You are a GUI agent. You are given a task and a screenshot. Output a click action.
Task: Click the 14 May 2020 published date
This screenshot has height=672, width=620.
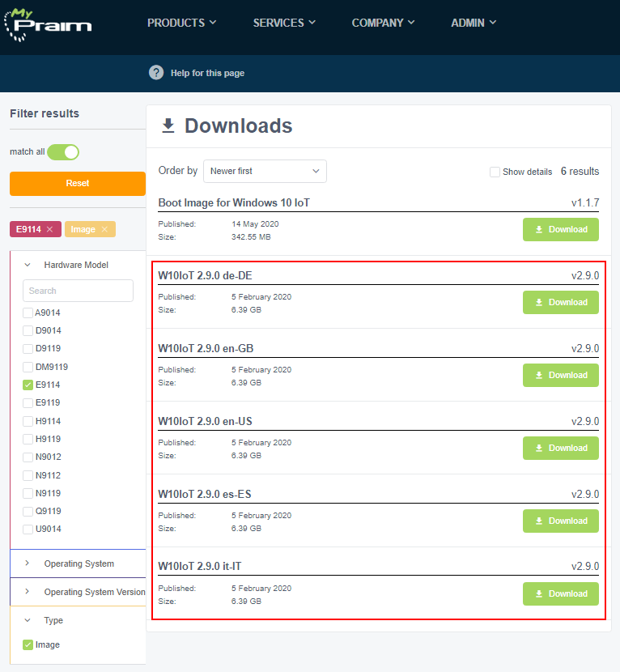coord(255,224)
